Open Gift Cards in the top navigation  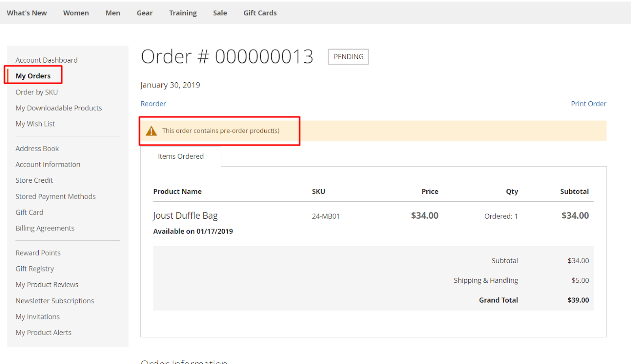pyautogui.click(x=260, y=13)
